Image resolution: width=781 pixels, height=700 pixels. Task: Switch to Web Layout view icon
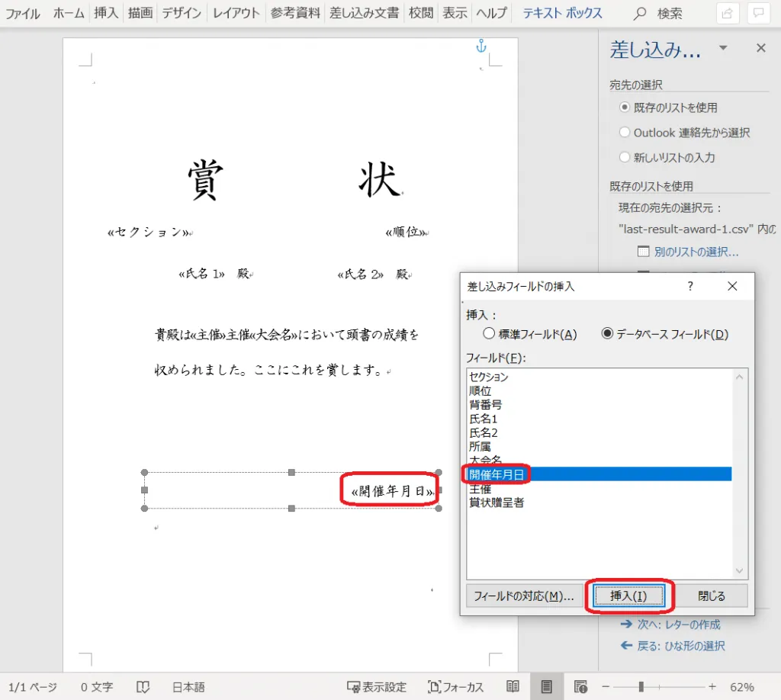click(x=580, y=686)
